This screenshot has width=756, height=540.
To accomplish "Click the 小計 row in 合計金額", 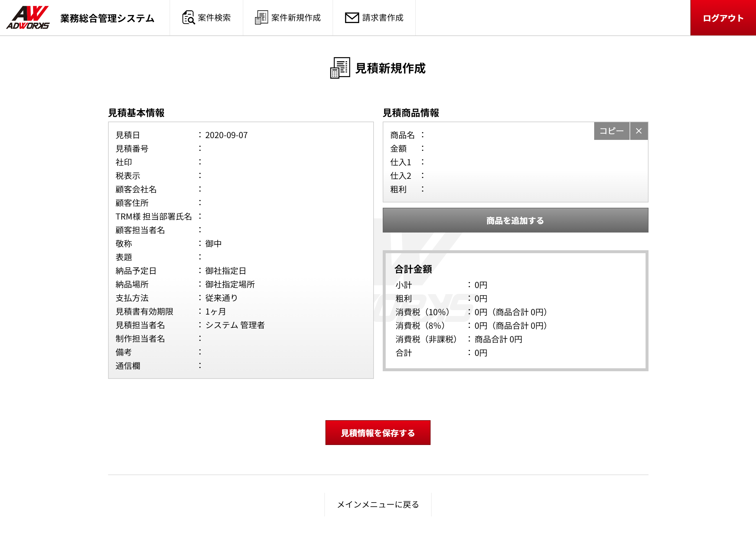I will pos(441,285).
